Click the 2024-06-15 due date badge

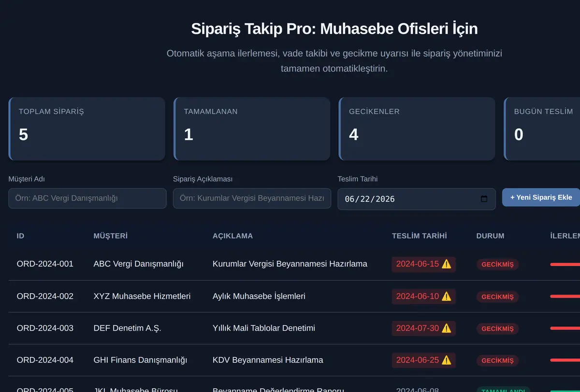[x=423, y=264]
